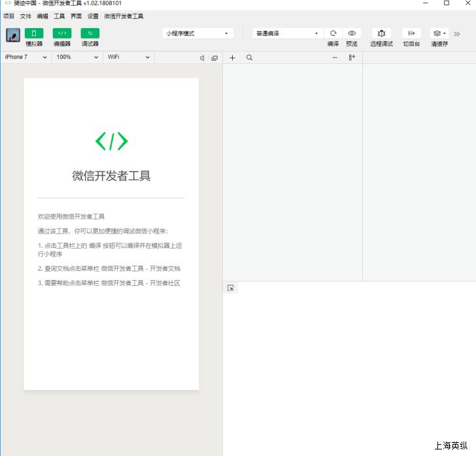The image size is (476, 456).
Task: Toggle the 编辑器 editor panel
Action: coord(62,33)
